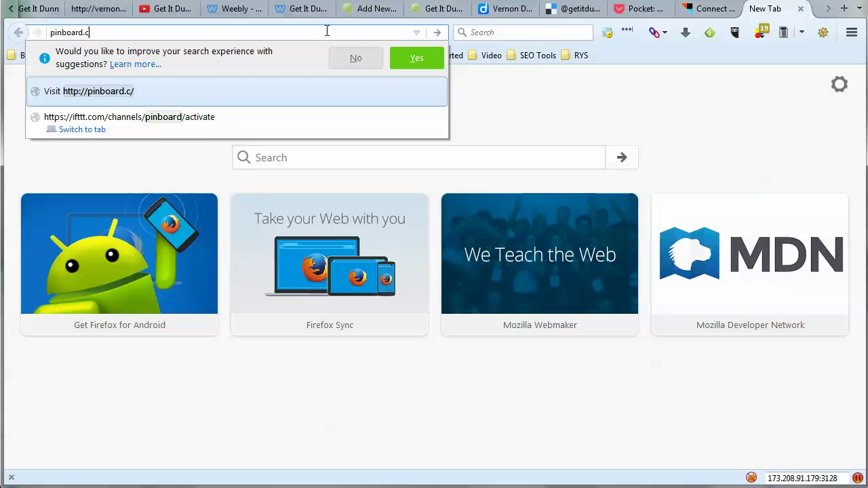
Task: Click the smiley picture toolbar icon
Action: 608,33
